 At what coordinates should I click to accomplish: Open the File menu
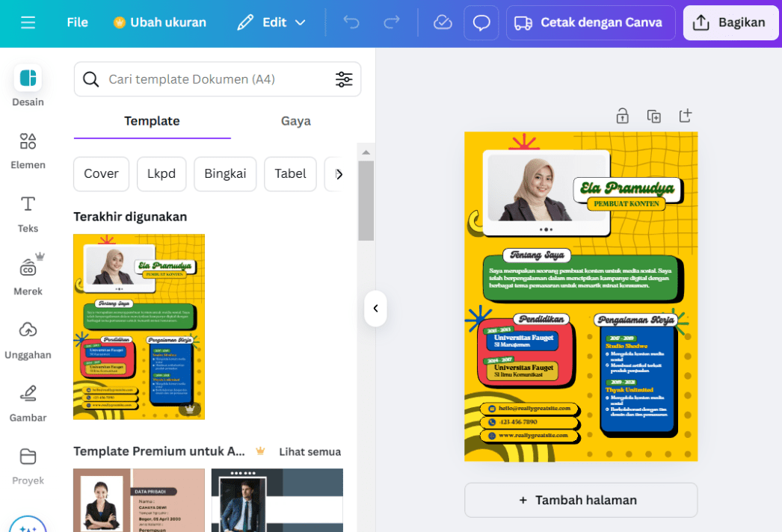[77, 22]
